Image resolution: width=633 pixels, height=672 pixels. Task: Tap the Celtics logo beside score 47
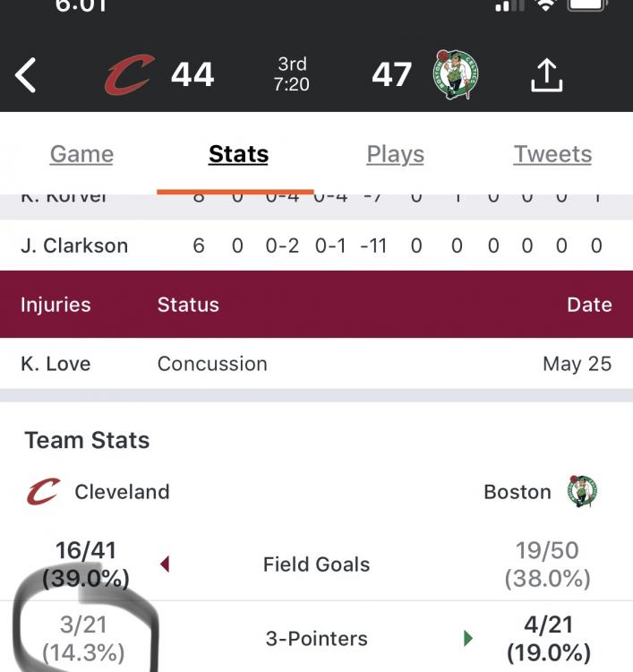457,75
